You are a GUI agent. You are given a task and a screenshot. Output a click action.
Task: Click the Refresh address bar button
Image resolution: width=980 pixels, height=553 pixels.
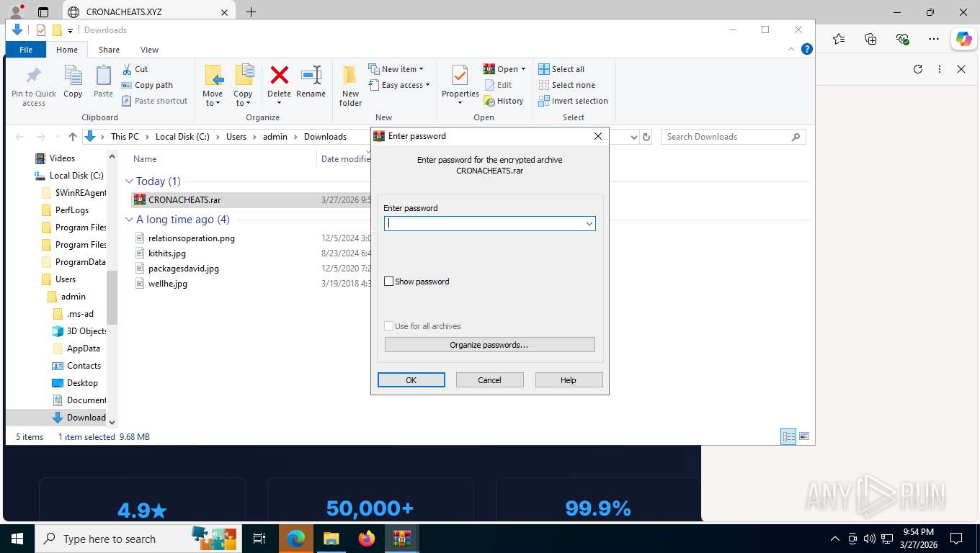coord(646,137)
